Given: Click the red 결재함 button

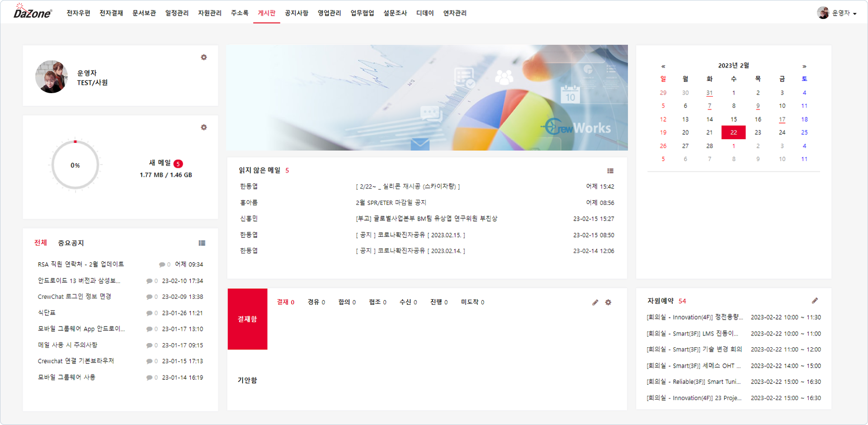Looking at the screenshot, I should (247, 319).
